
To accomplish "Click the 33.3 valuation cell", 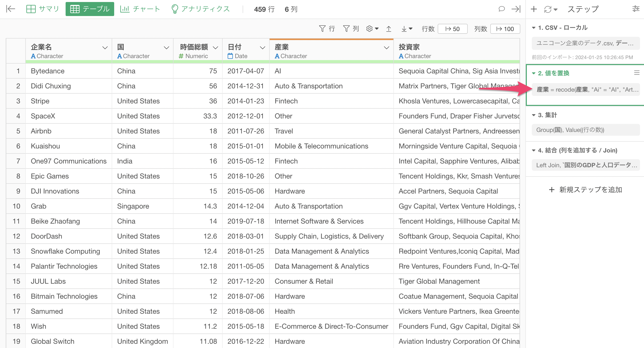I will point(198,116).
